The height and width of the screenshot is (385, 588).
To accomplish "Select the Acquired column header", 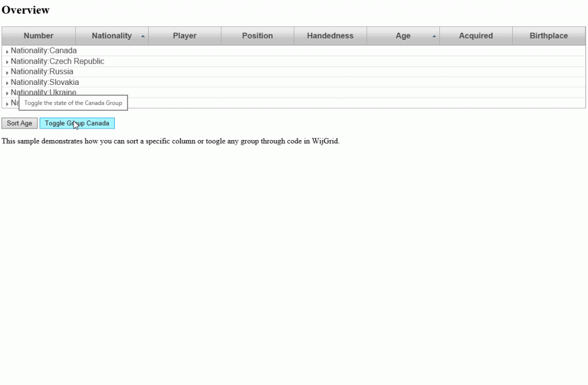I will [475, 36].
